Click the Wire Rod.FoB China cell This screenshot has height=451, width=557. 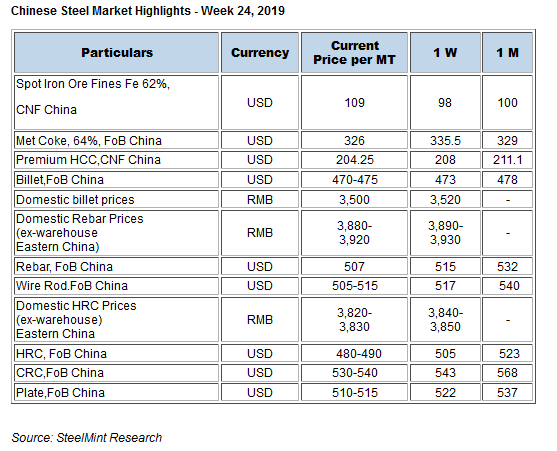(117, 286)
